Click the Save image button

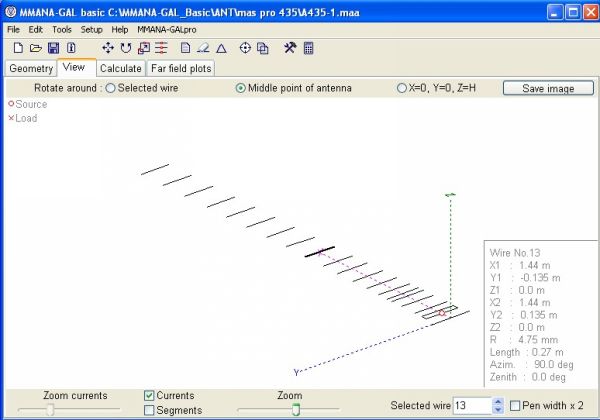(548, 88)
